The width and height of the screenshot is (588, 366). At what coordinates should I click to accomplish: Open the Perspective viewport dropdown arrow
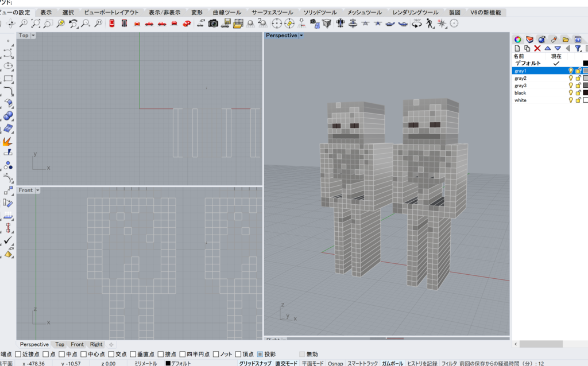(301, 35)
